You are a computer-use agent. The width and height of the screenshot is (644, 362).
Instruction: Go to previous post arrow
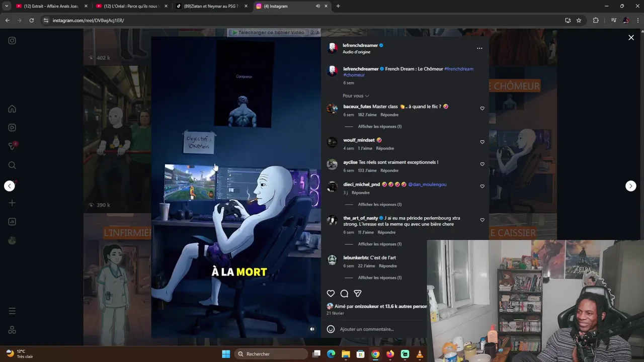10,186
